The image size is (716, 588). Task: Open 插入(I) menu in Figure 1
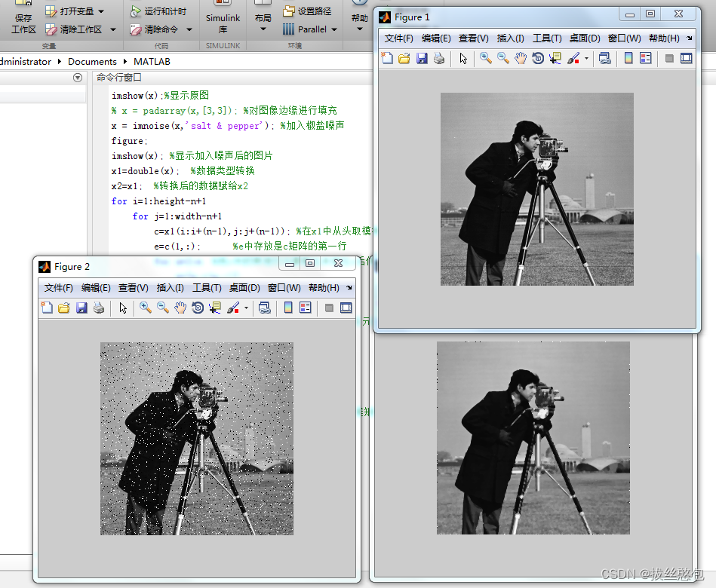tap(511, 38)
